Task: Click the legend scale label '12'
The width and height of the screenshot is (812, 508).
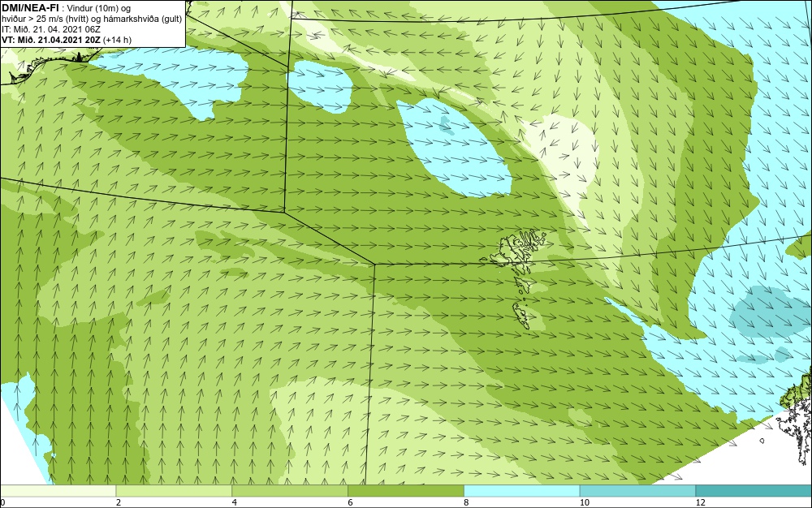Action: point(701,502)
